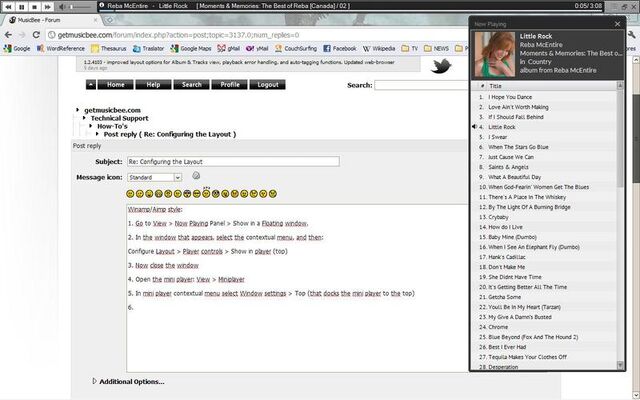Expand Additional Options
This screenshot has height=400, width=640.
coord(128,382)
